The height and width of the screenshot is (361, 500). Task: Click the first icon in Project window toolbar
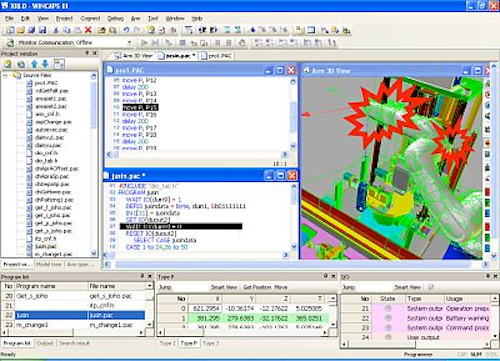8,64
